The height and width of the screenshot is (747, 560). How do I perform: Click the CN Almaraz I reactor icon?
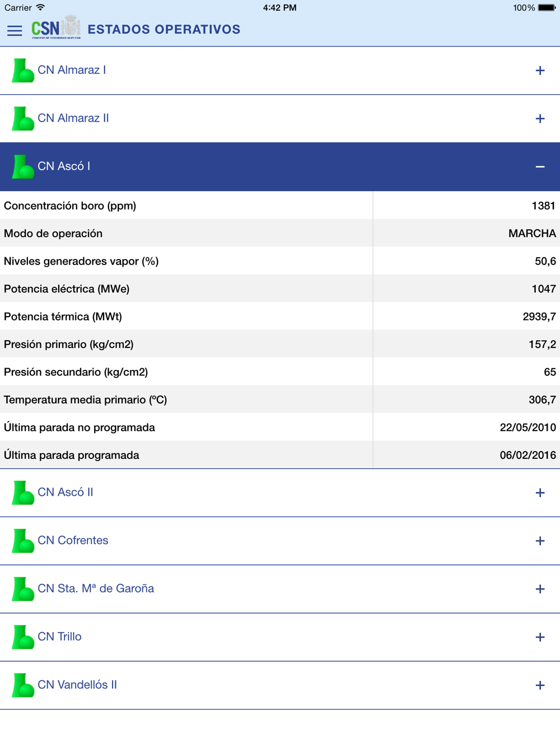[23, 71]
